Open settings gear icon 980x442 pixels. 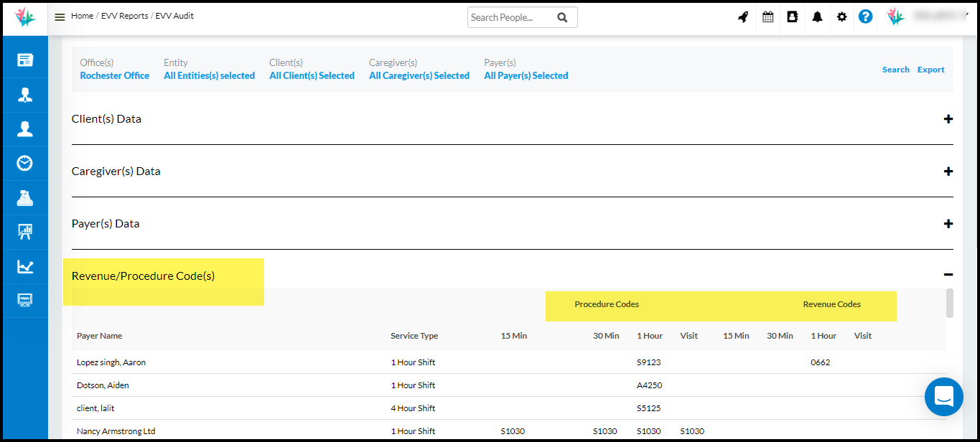coord(841,17)
